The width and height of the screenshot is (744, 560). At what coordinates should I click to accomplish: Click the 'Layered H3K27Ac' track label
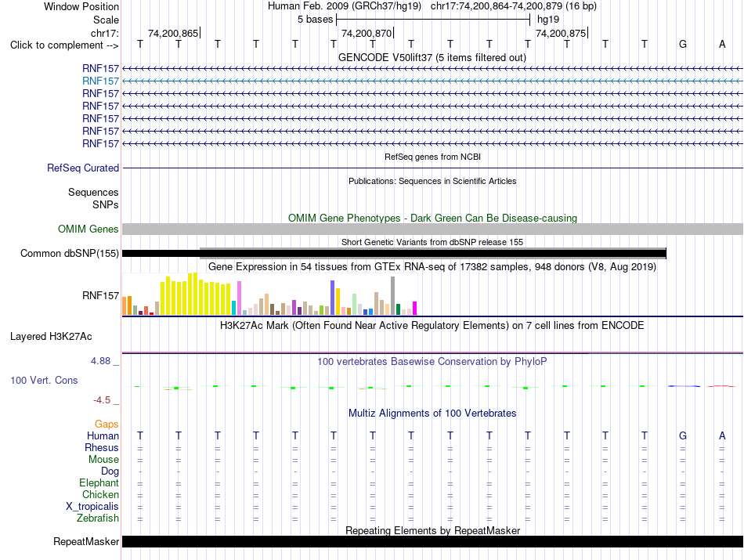click(51, 337)
